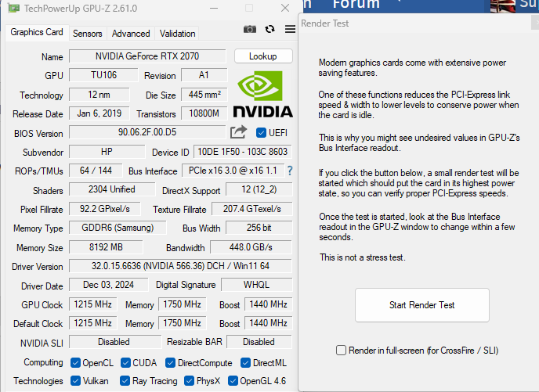Screen dimensions: 539x392
Task: Click the GPU-Z title bar app icon
Action: tap(14, 9)
